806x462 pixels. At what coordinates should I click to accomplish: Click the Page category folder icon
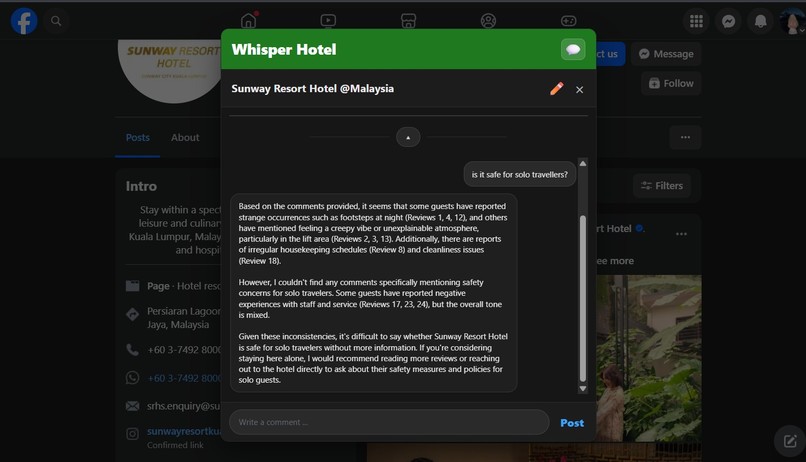[x=133, y=286]
